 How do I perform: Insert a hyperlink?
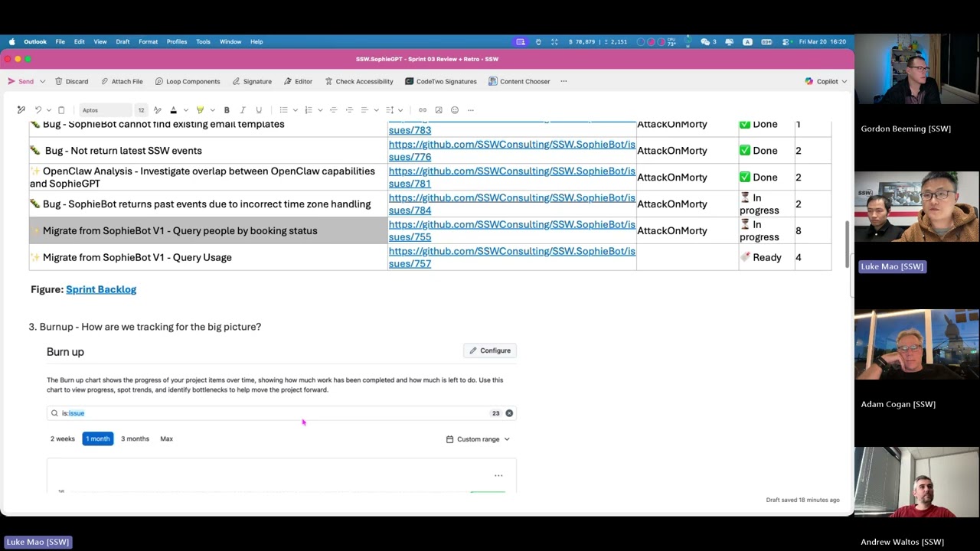tap(422, 110)
